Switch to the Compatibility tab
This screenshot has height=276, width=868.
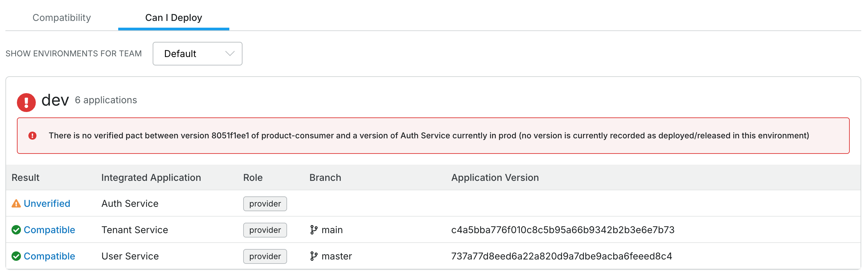61,18
